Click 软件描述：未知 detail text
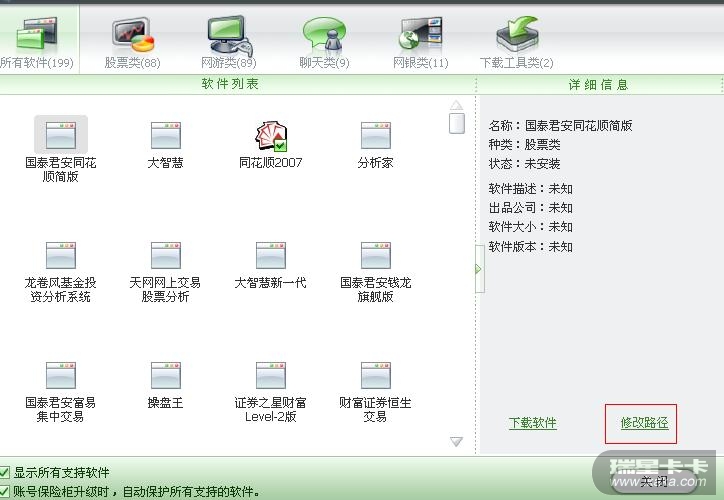The width and height of the screenshot is (724, 500). tap(531, 189)
